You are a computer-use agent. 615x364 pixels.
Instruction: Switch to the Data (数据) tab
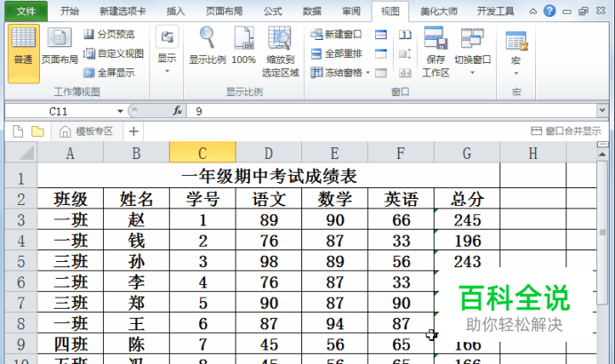click(312, 12)
